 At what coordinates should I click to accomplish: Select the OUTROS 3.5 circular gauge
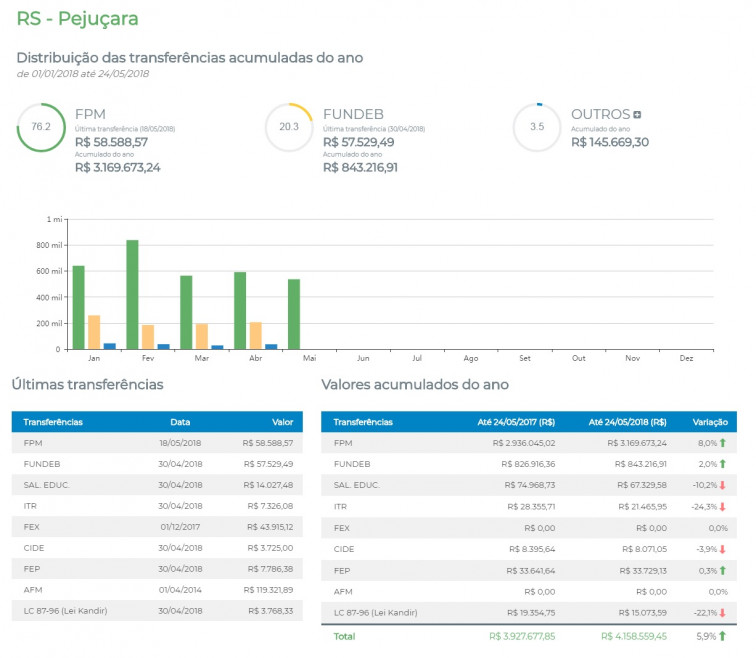[537, 127]
